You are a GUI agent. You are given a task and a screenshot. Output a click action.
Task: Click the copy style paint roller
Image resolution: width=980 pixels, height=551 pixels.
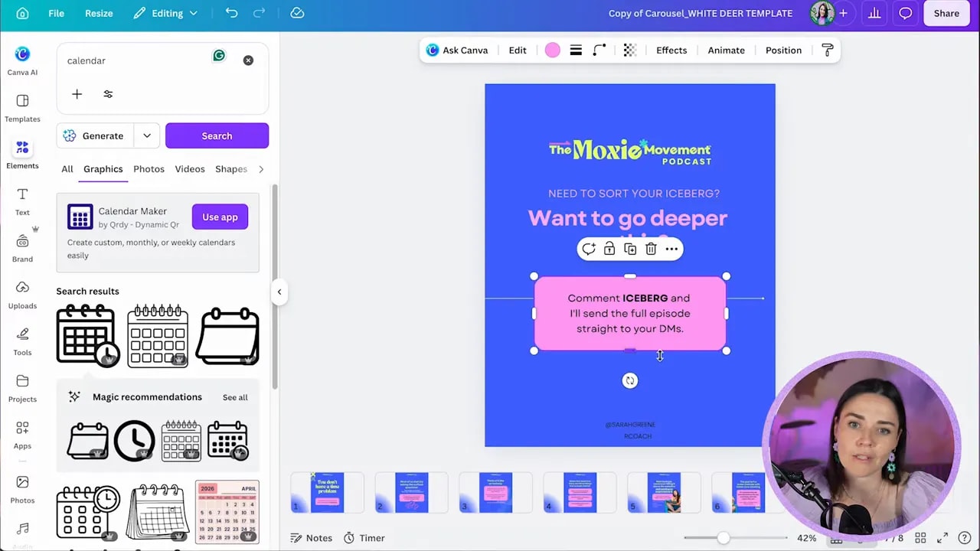(827, 51)
